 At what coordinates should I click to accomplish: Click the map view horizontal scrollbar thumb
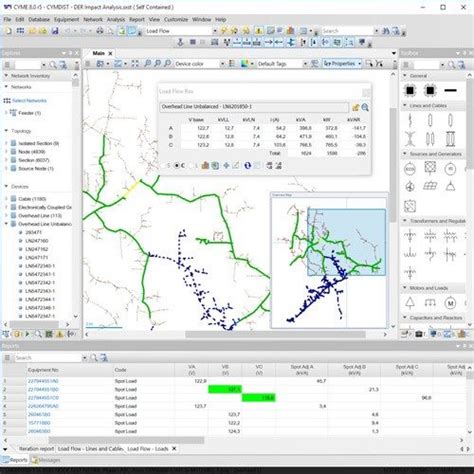(275, 334)
